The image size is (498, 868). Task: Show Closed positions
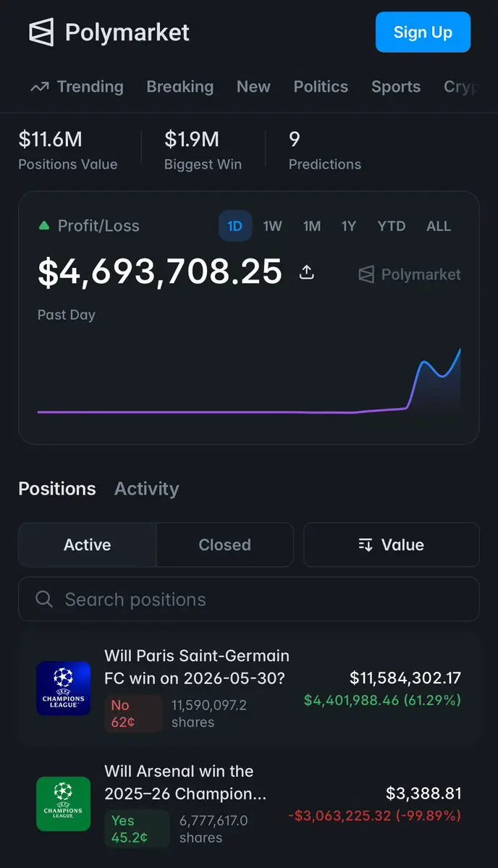(224, 544)
